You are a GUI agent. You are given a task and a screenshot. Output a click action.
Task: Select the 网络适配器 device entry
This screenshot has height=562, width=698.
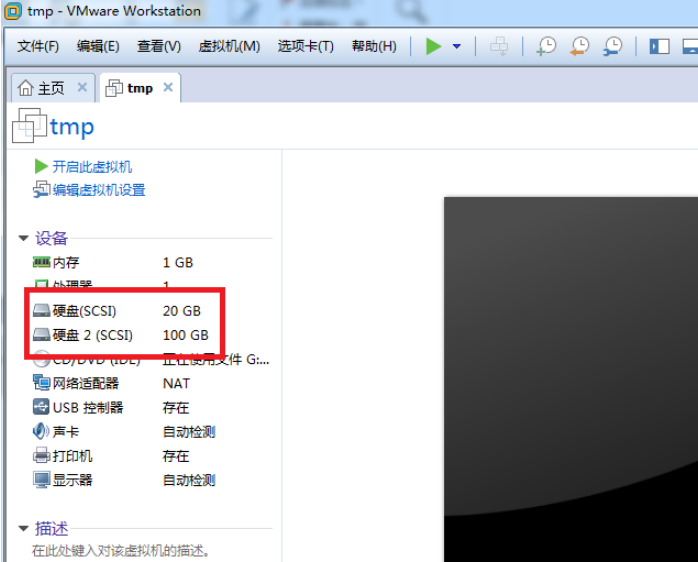click(x=85, y=383)
